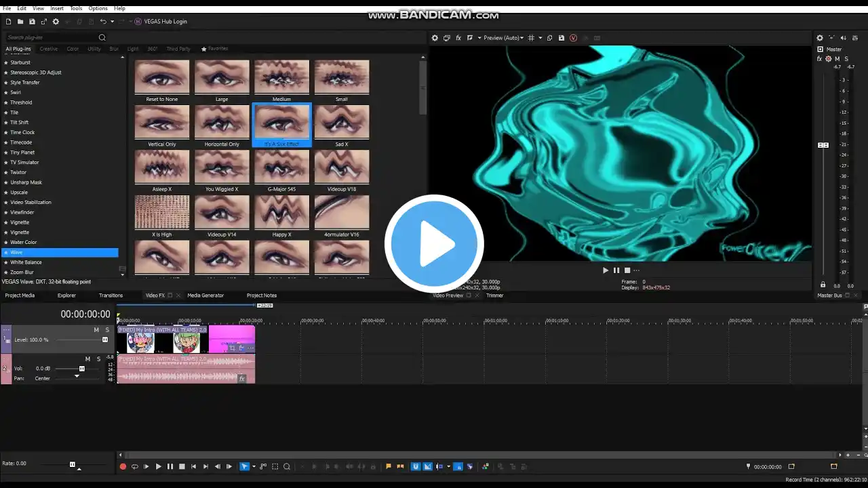Open the Preview (Auto) quality dropdown
The width and height of the screenshot is (868, 488).
pyautogui.click(x=501, y=38)
